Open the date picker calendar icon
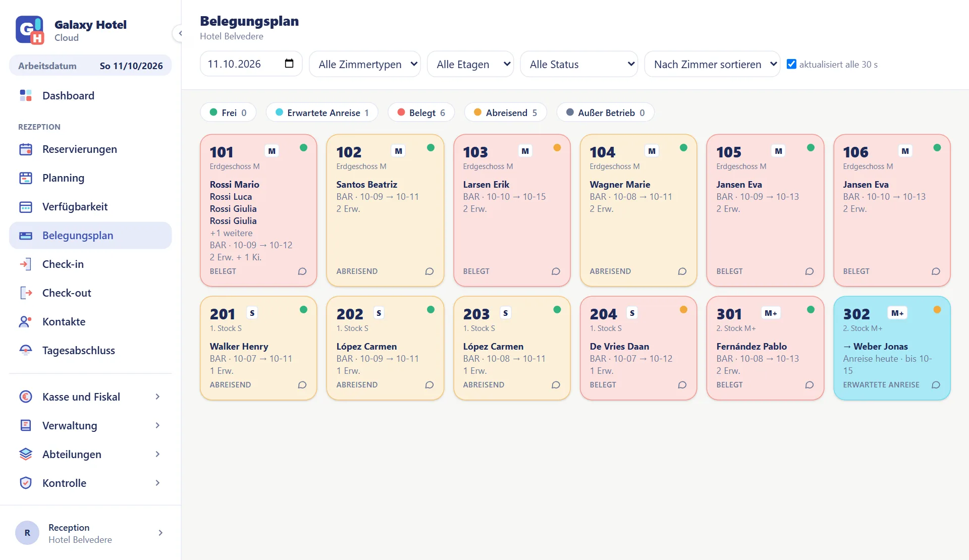Screen dimensions: 969x560 click(x=289, y=64)
